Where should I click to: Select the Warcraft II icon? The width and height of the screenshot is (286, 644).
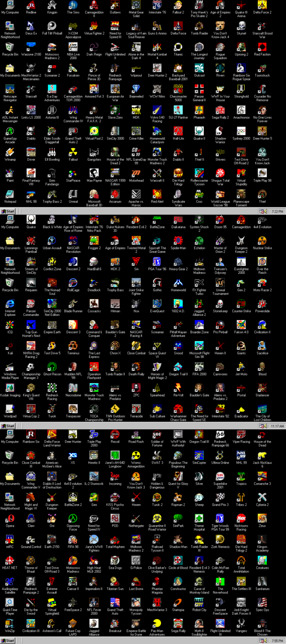point(157,173)
